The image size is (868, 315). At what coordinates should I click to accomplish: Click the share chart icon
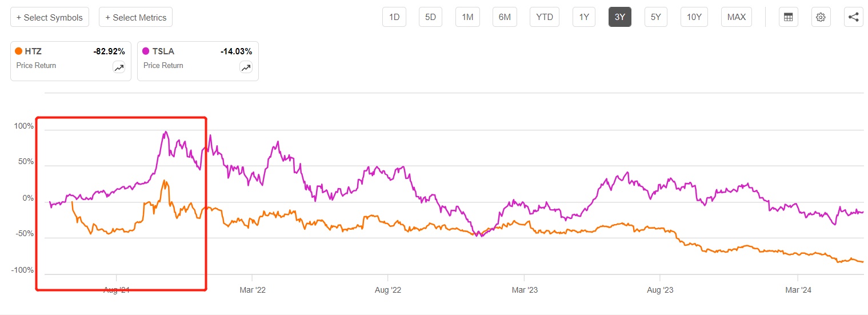point(853,17)
